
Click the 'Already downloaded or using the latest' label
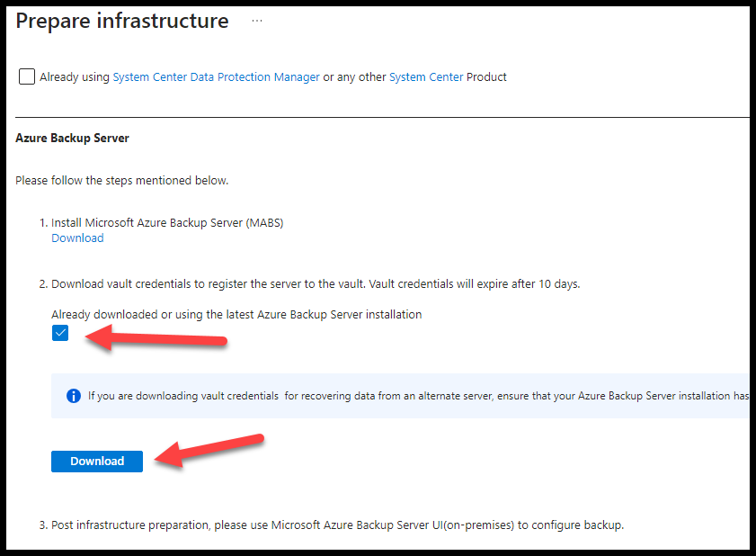[236, 315]
